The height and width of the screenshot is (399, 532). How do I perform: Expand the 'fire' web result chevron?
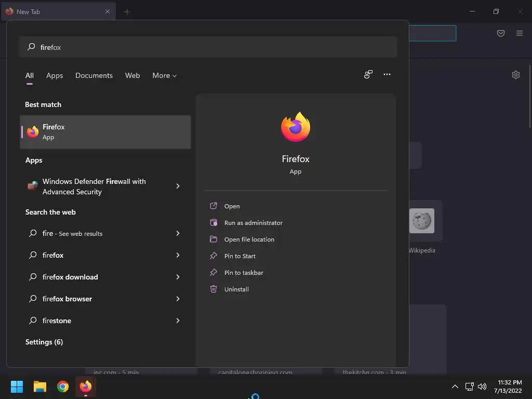(178, 233)
